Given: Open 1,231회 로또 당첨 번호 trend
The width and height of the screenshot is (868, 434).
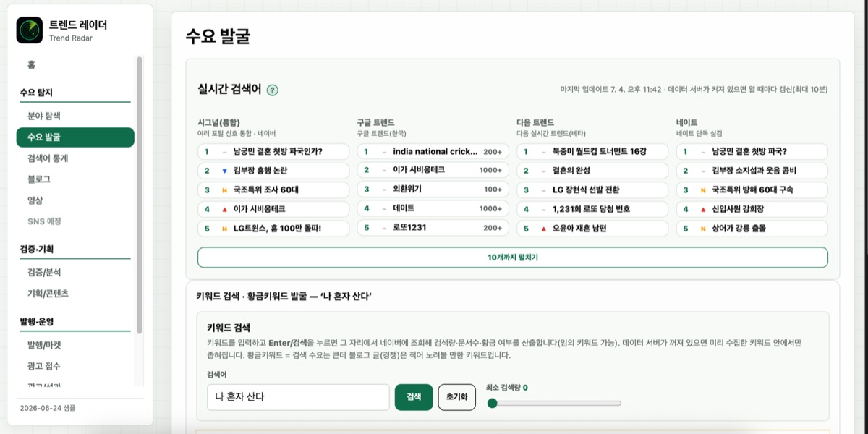Looking at the screenshot, I should click(592, 209).
